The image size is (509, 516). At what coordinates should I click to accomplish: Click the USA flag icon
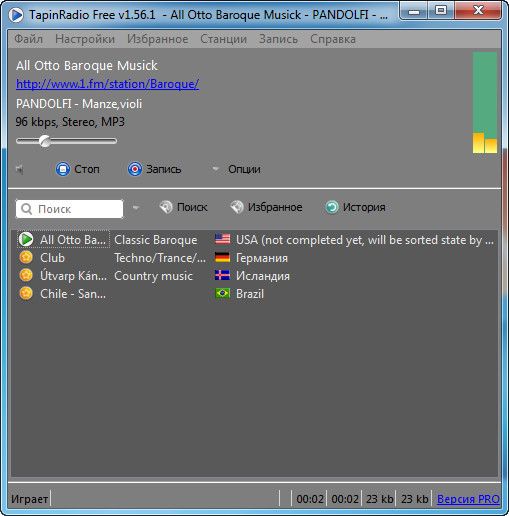point(222,239)
